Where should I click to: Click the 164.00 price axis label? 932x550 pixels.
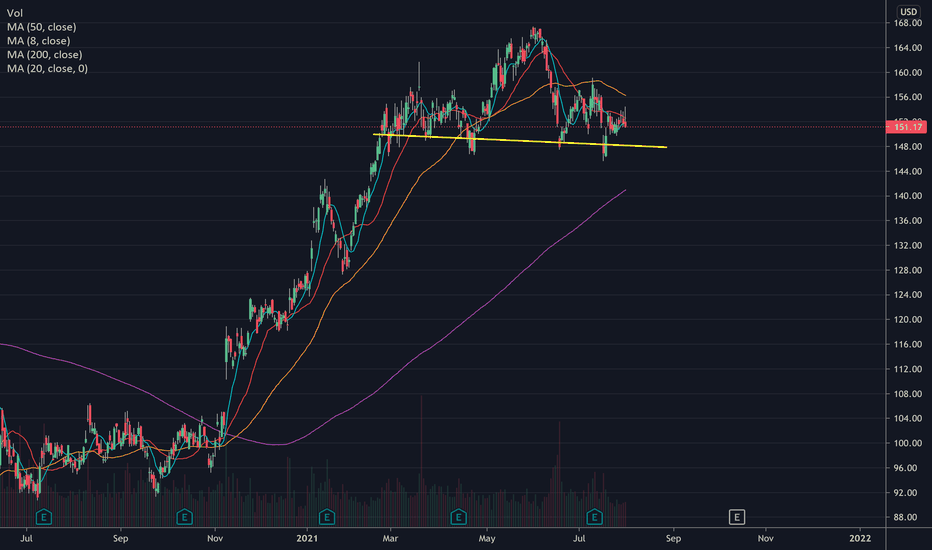point(908,48)
